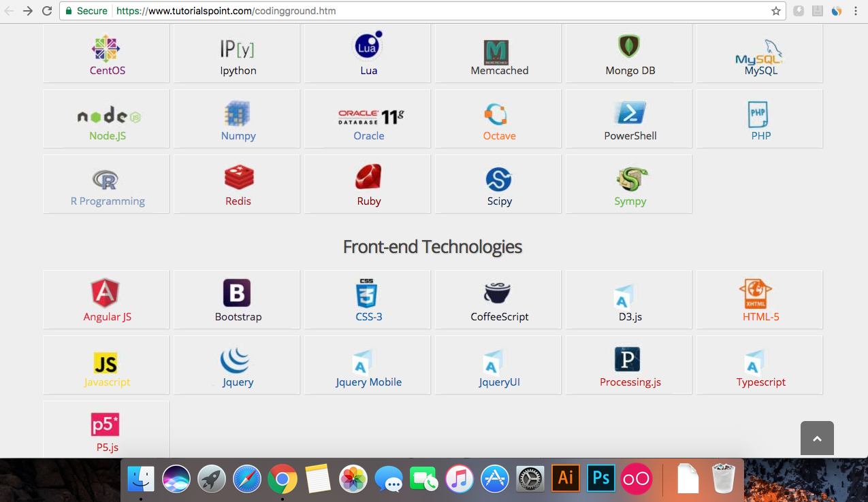
Task: Select the PowerShell icon
Action: pos(630,113)
